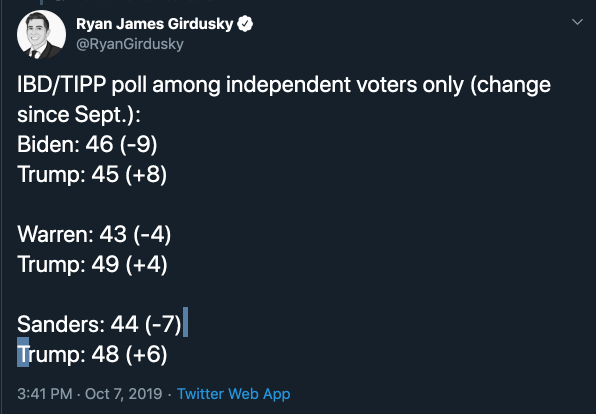Click the blue verified badge icon
The width and height of the screenshot is (596, 414).
(x=245, y=24)
